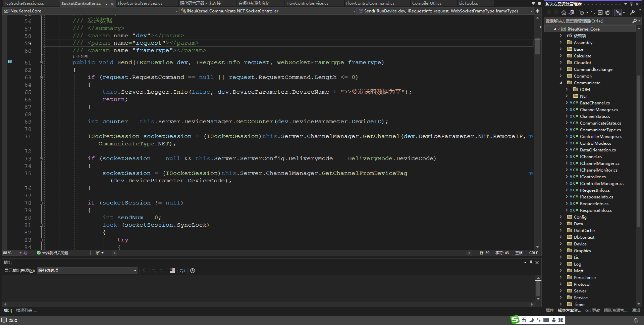The height and width of the screenshot is (325, 644).
Task: Collapse the lock block at line 81
Action: (41, 225)
